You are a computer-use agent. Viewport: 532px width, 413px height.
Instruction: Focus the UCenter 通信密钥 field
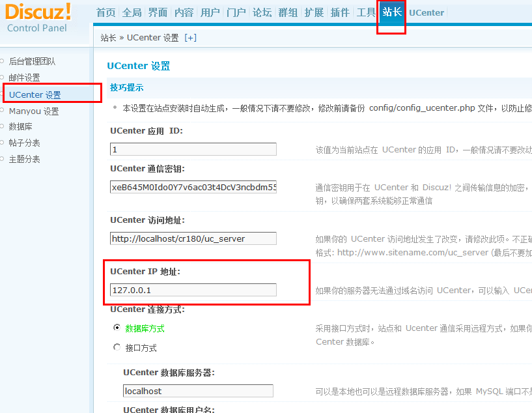tap(193, 187)
